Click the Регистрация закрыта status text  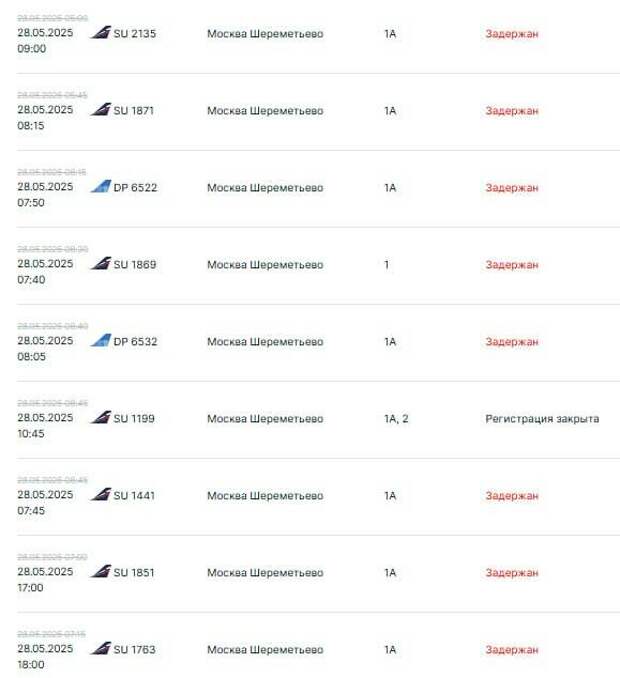[542, 419]
